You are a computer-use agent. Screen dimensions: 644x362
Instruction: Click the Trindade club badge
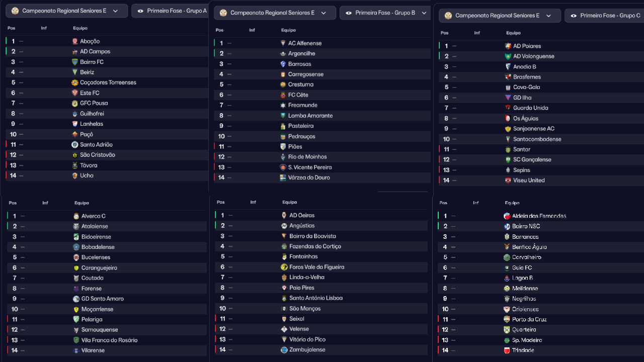point(507,350)
